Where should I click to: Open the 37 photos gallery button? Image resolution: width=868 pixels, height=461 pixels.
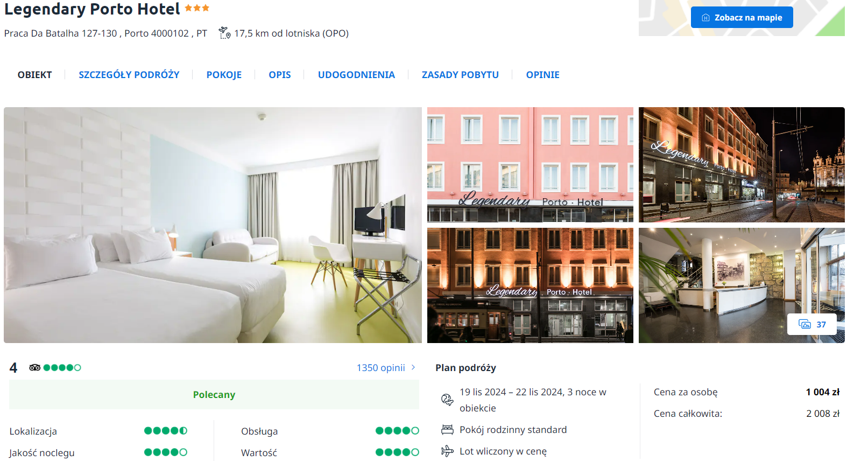812,324
